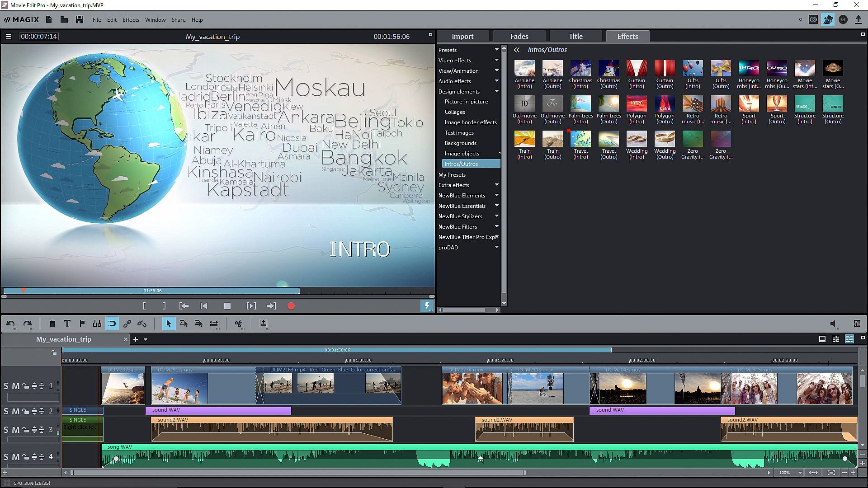Image resolution: width=868 pixels, height=488 pixels.
Task: Solo track 4 with S button
Action: pyautogui.click(x=6, y=457)
